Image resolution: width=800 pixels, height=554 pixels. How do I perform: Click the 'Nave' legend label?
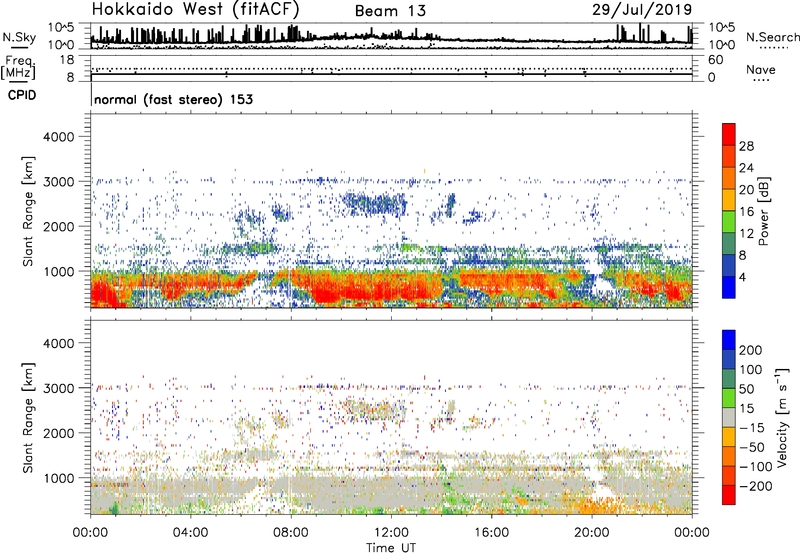click(x=761, y=69)
